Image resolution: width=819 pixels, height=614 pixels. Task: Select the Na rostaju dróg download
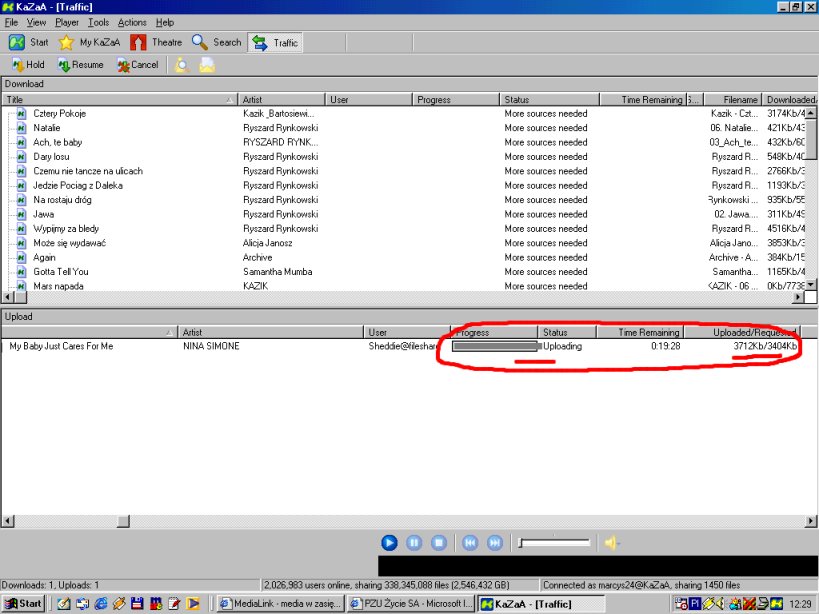(62, 199)
